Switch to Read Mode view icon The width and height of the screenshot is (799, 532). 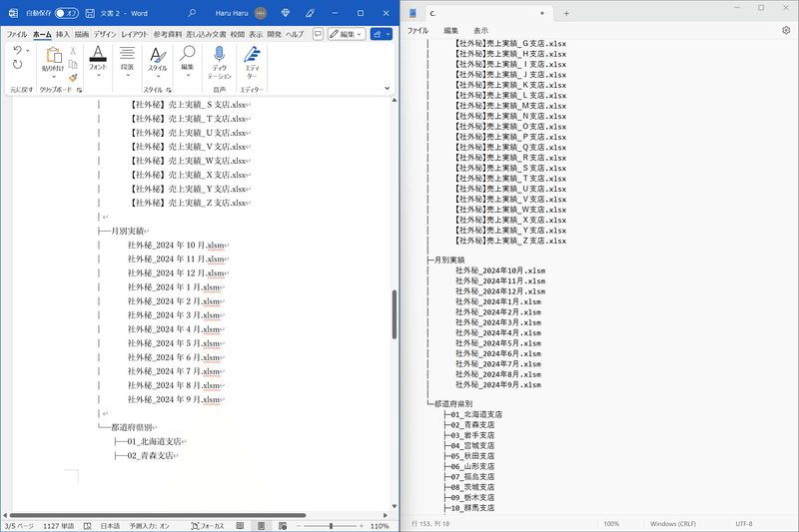240,526
